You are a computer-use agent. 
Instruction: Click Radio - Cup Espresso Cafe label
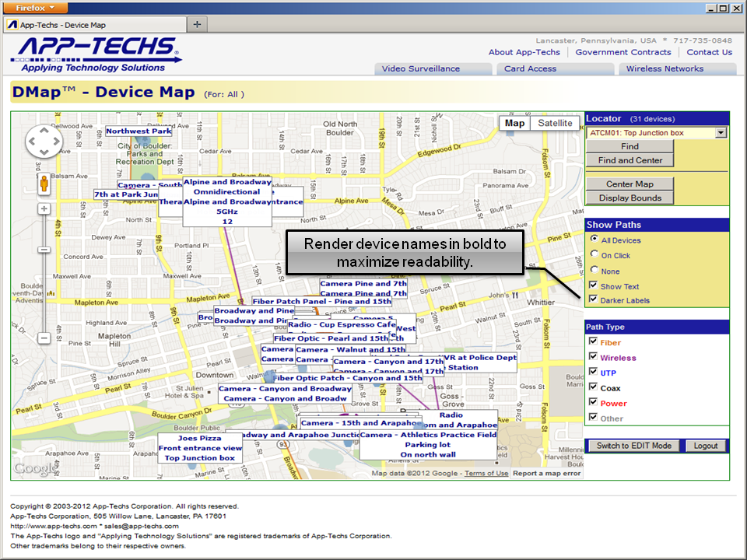pos(342,325)
